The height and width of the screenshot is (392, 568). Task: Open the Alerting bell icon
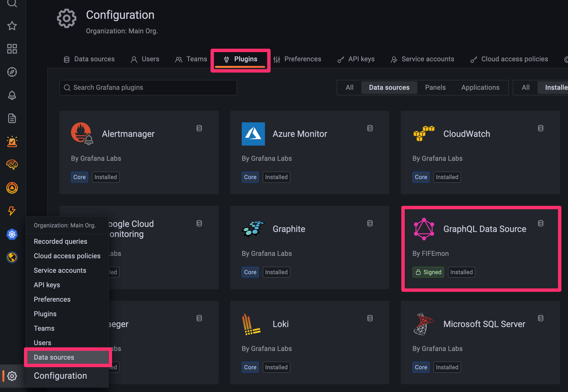12,95
